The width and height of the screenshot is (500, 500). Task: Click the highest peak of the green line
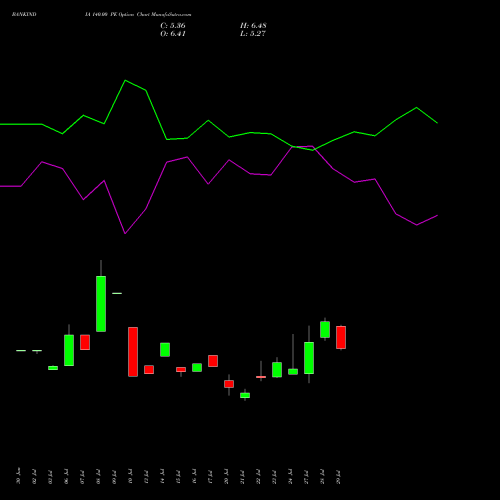(x=125, y=80)
